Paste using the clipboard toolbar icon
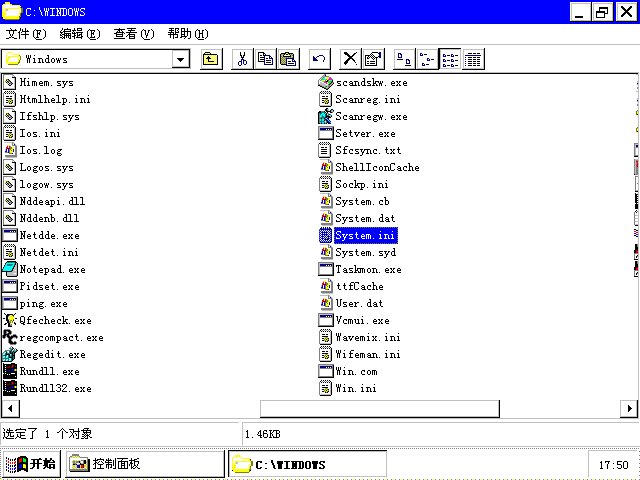Viewport: 640px width, 480px height. point(288,59)
